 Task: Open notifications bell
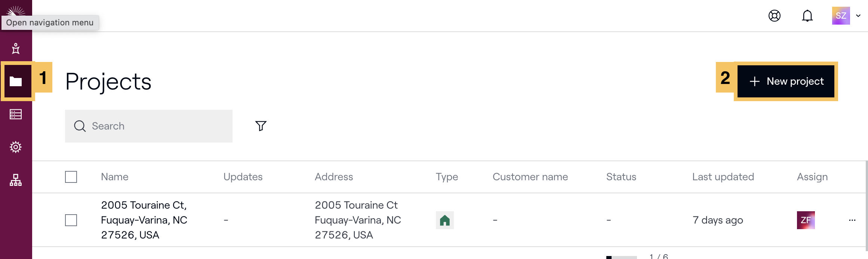click(x=807, y=16)
